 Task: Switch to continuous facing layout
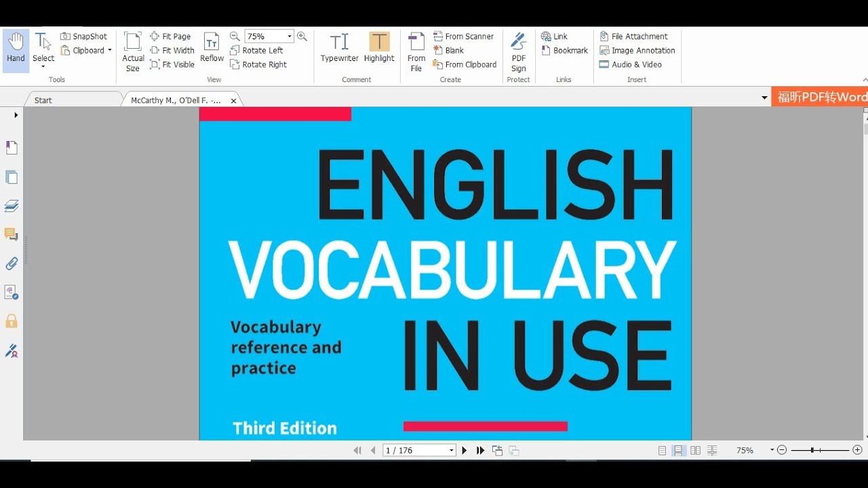[712, 450]
